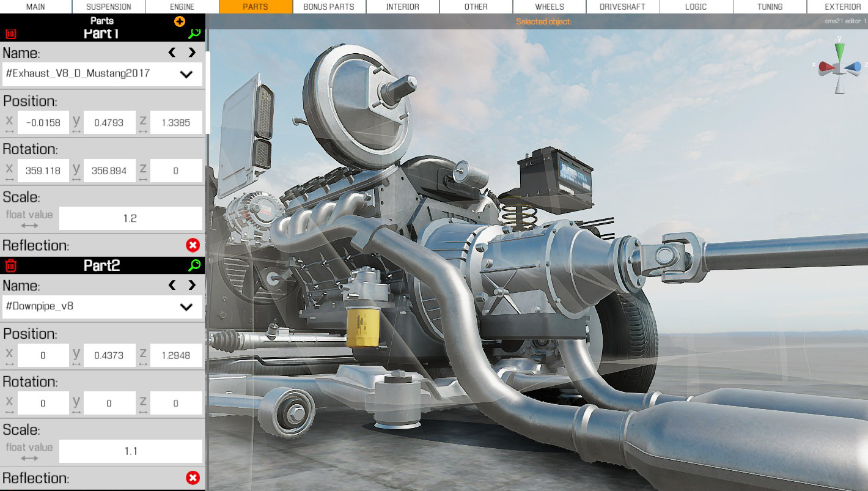This screenshot has width=868, height=491.
Task: Add a new part with orange plus icon
Action: pyautogui.click(x=179, y=21)
